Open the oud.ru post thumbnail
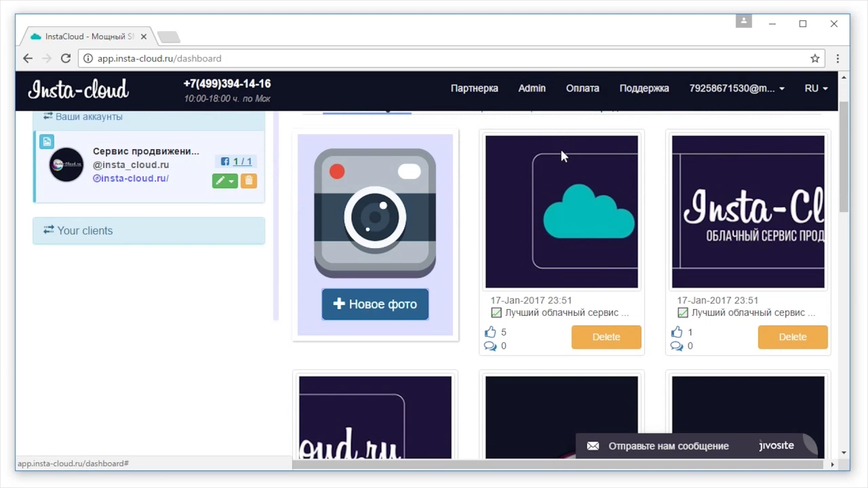 tap(375, 418)
